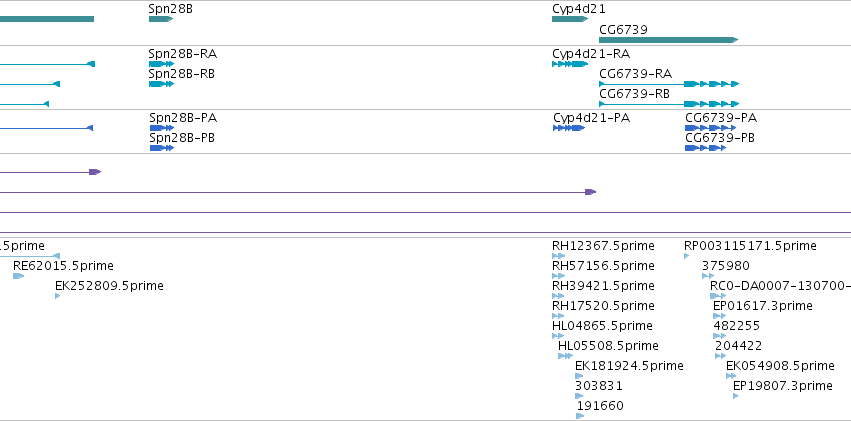The height and width of the screenshot is (421, 851).
Task: Click the Cyp4d21 gene feature
Action: click(x=570, y=19)
